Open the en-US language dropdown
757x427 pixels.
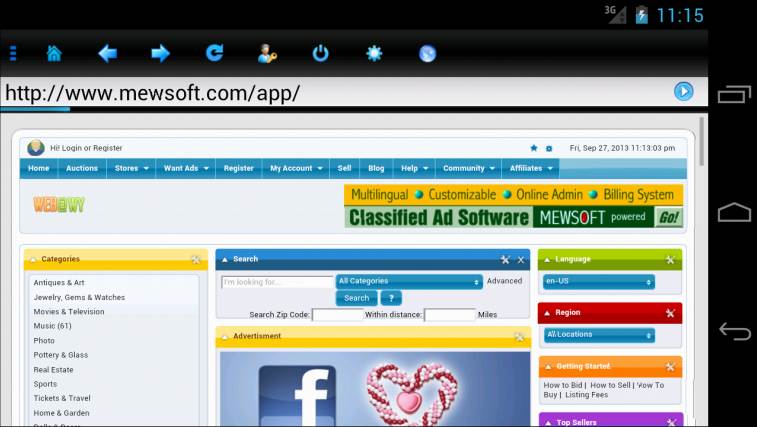(x=599, y=282)
